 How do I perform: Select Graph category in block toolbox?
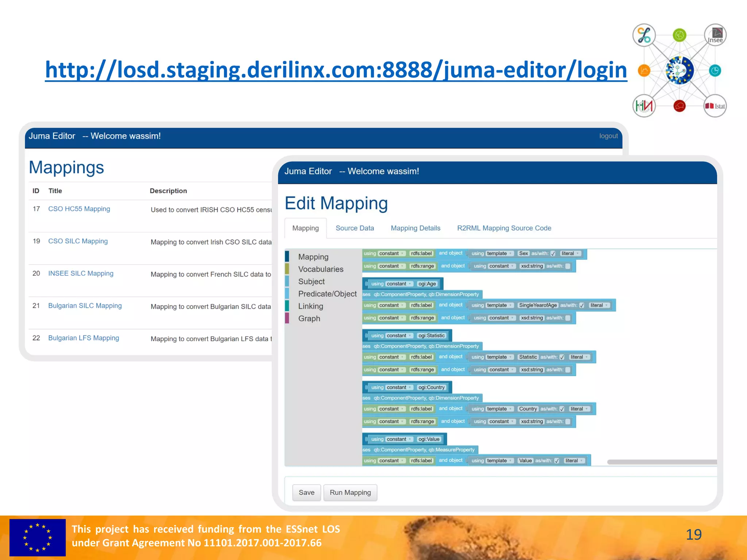tap(309, 319)
